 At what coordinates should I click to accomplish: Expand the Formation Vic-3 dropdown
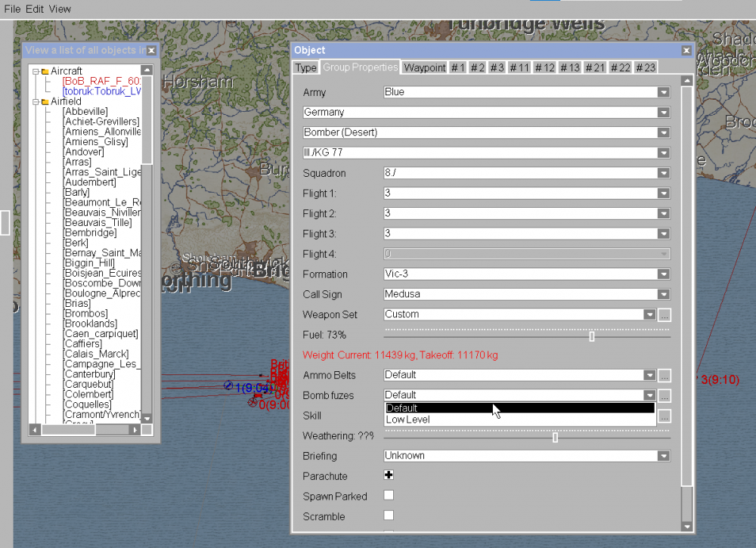coord(663,274)
